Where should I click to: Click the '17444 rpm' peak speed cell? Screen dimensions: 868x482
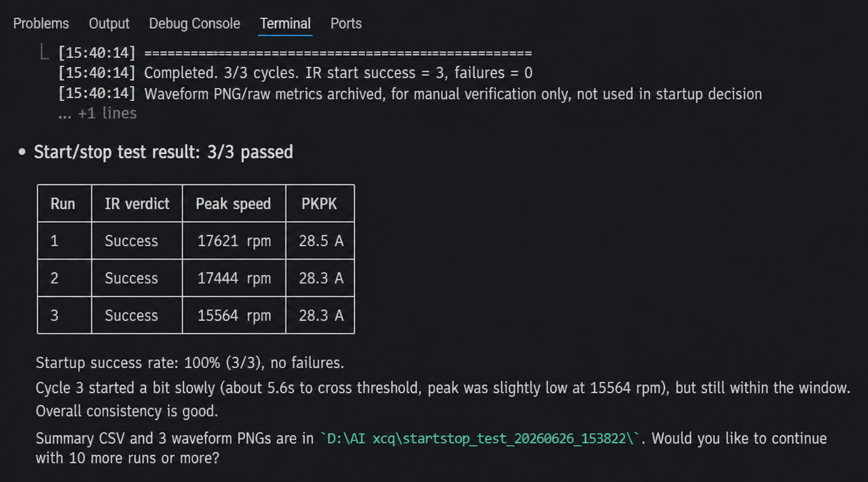pyautogui.click(x=234, y=278)
